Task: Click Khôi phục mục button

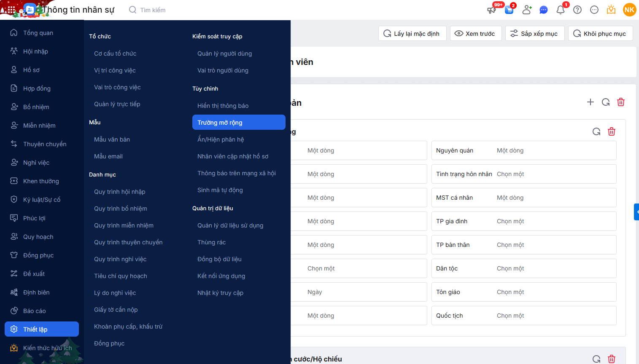Action: [x=601, y=33]
